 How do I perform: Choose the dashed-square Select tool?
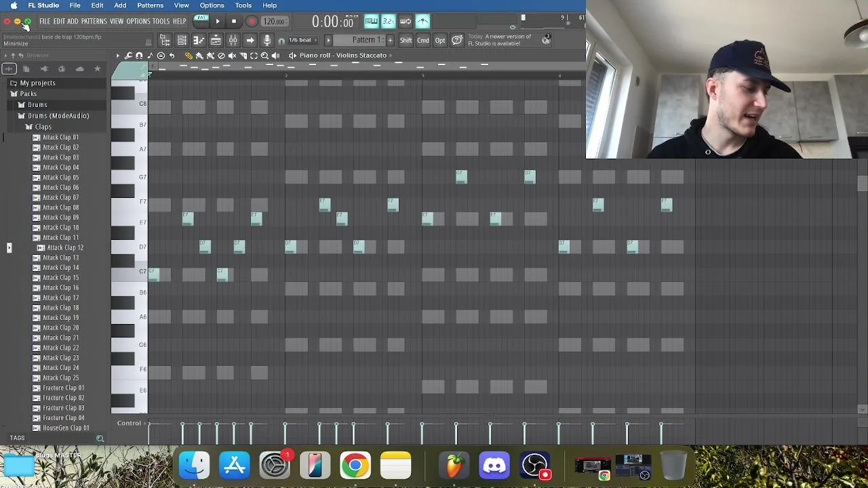(254, 56)
